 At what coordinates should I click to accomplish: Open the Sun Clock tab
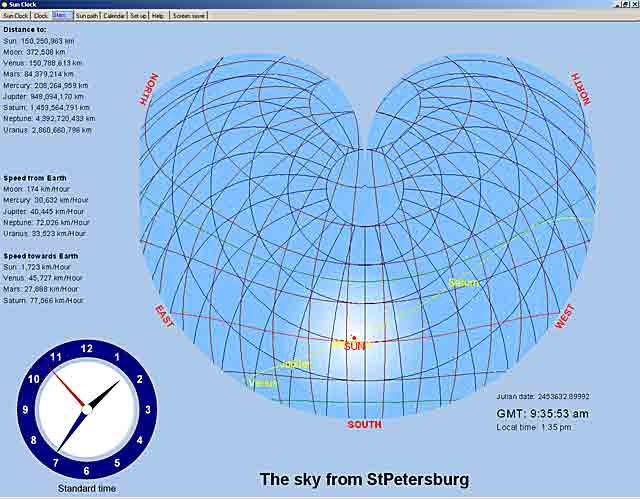click(x=15, y=16)
